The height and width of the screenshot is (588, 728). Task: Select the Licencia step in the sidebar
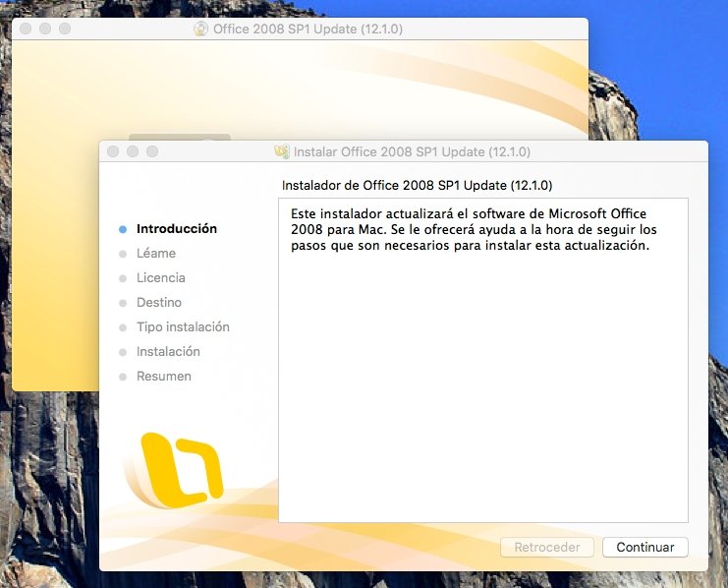click(x=161, y=278)
